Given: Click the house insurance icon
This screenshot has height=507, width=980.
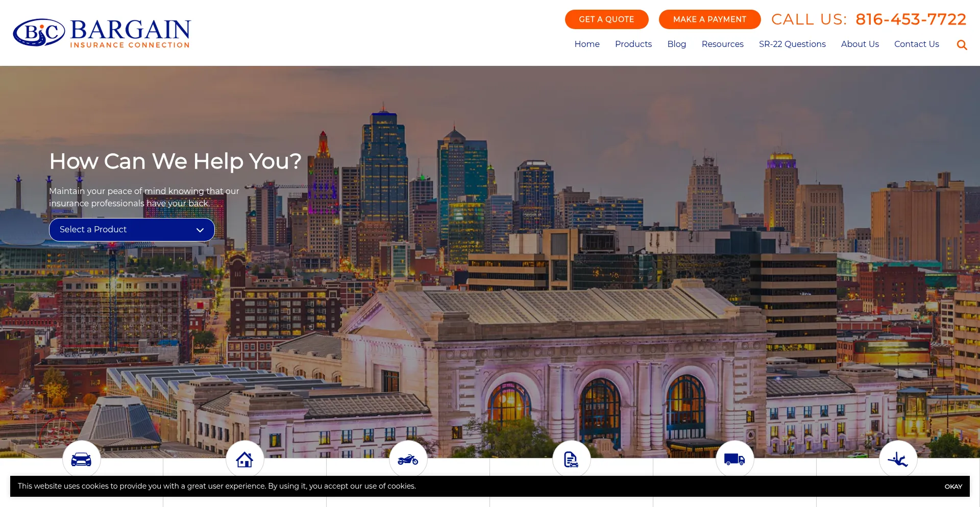Looking at the screenshot, I should [x=244, y=460].
